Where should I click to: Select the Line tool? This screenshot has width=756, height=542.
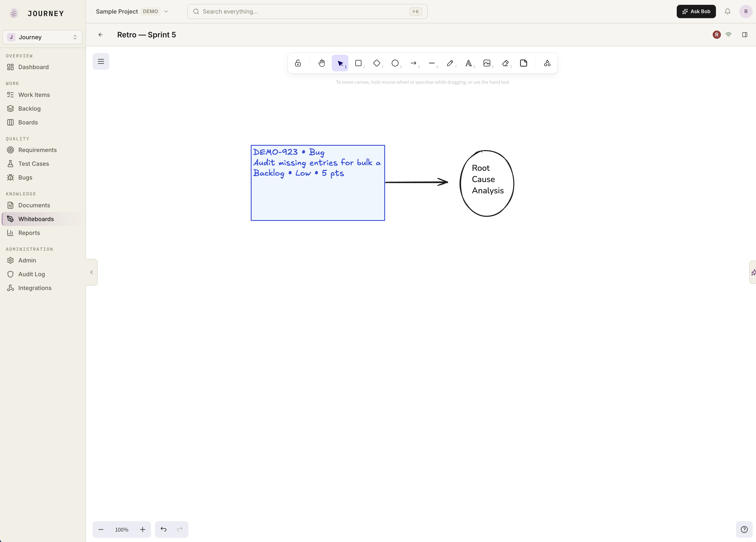pos(432,63)
